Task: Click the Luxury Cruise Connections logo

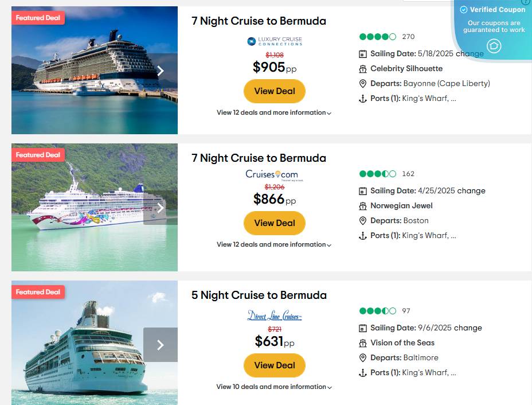Action: [x=275, y=41]
